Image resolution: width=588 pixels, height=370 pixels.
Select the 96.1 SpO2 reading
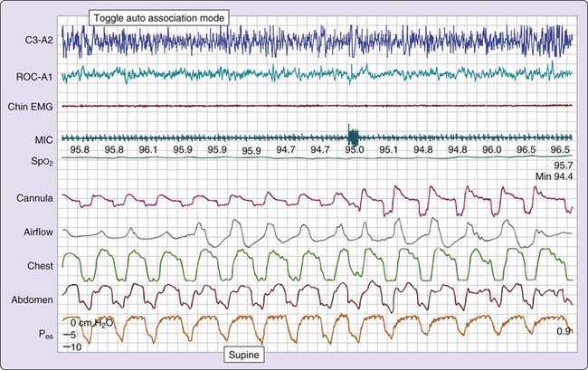point(149,150)
